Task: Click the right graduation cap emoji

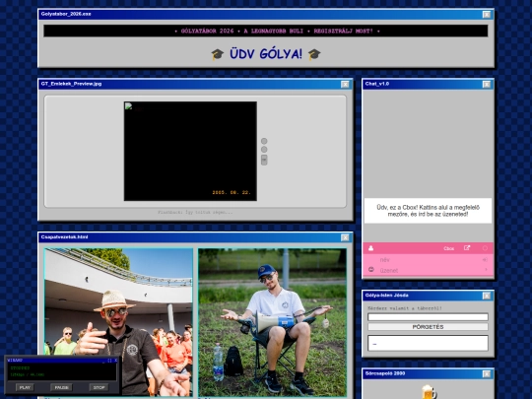Action: [314, 54]
